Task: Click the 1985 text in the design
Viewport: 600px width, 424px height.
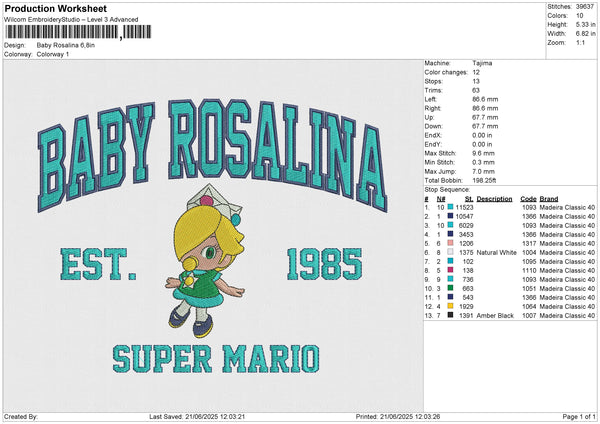Action: pos(324,265)
